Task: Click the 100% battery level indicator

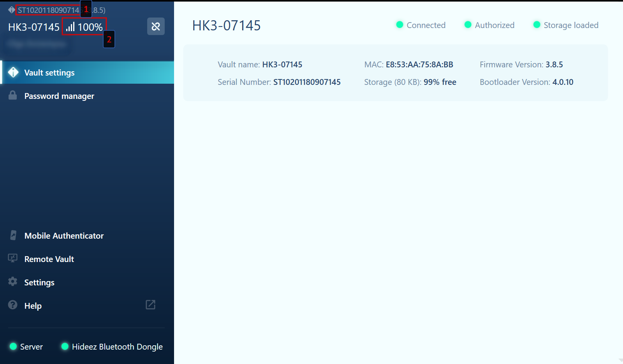Action: tap(90, 26)
